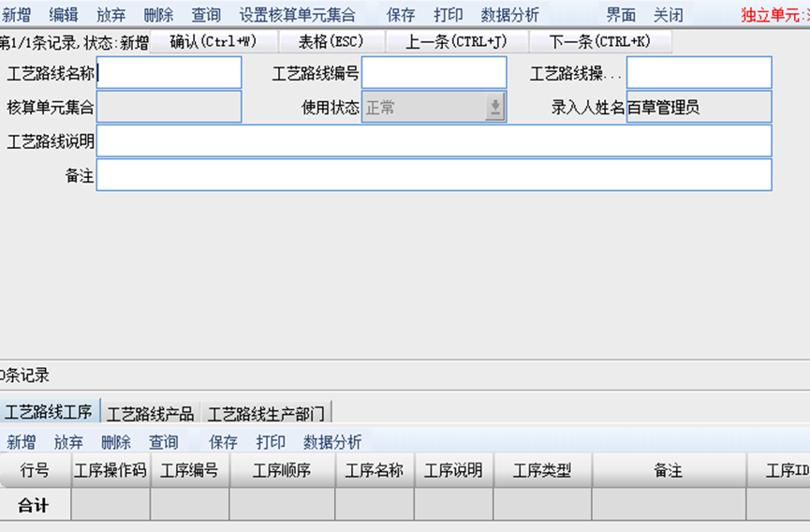The width and height of the screenshot is (810, 532).
Task: Click 打印 in the lower toolbar
Action: coord(271,442)
